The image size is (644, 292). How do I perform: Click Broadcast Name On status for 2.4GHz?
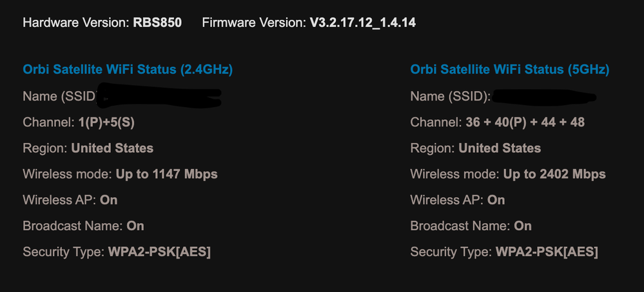[x=135, y=226]
